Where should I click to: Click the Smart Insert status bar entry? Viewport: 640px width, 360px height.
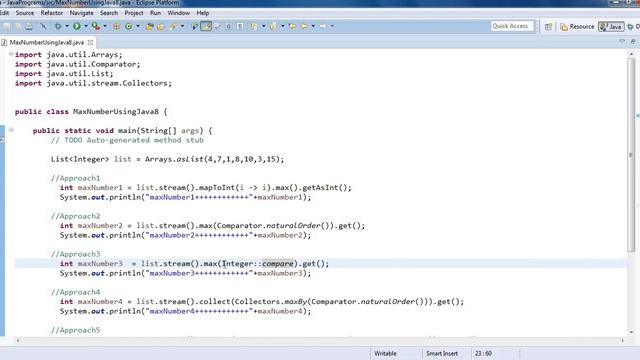coord(442,353)
